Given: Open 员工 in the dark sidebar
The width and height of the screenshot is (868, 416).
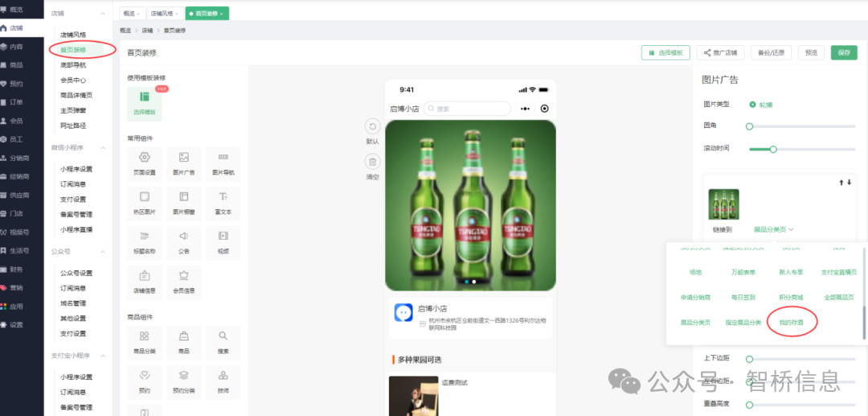Looking at the screenshot, I should (x=15, y=139).
